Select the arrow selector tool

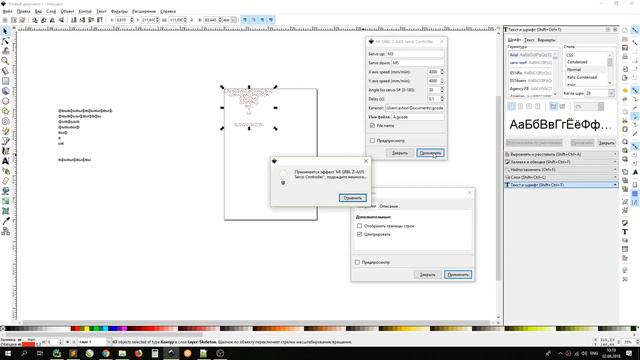click(x=5, y=31)
